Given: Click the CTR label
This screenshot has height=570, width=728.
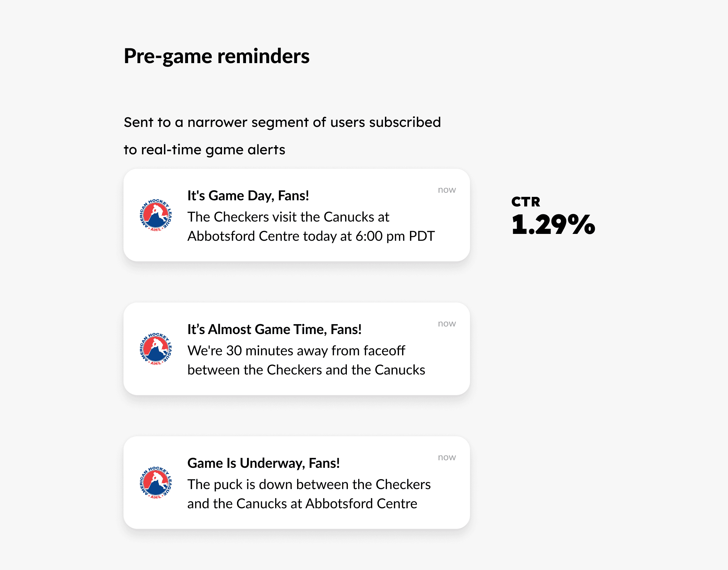Looking at the screenshot, I should click(x=526, y=202).
